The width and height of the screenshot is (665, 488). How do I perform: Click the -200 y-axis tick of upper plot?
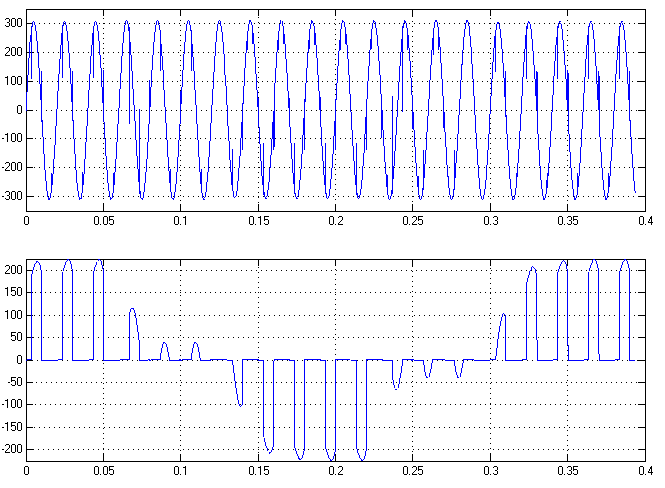[x=12, y=167]
